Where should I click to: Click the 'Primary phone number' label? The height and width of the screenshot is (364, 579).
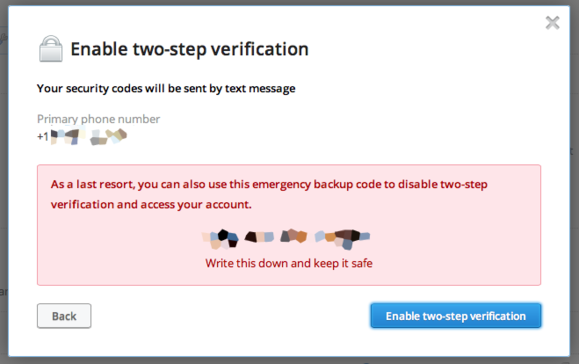point(98,119)
